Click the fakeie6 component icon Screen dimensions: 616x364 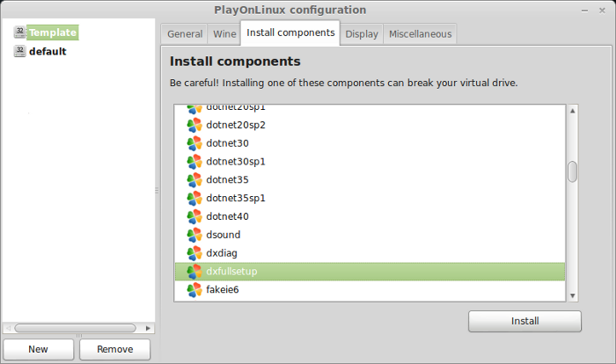pyautogui.click(x=194, y=290)
